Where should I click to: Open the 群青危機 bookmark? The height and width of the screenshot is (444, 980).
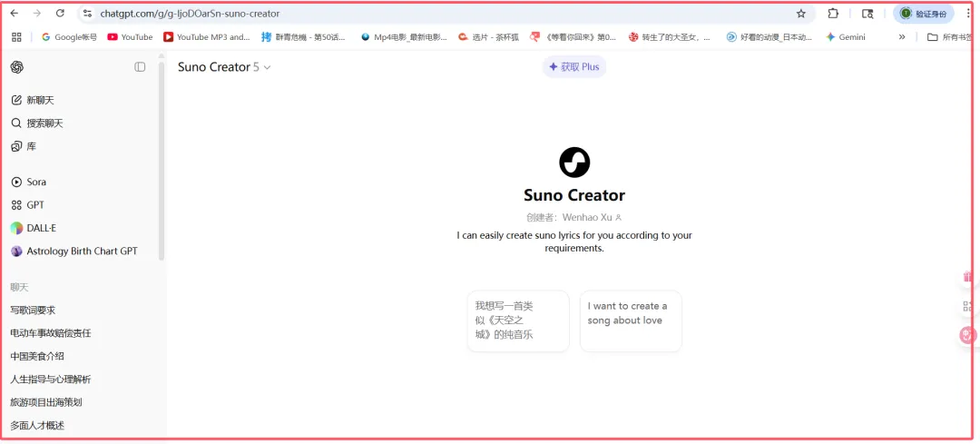303,37
